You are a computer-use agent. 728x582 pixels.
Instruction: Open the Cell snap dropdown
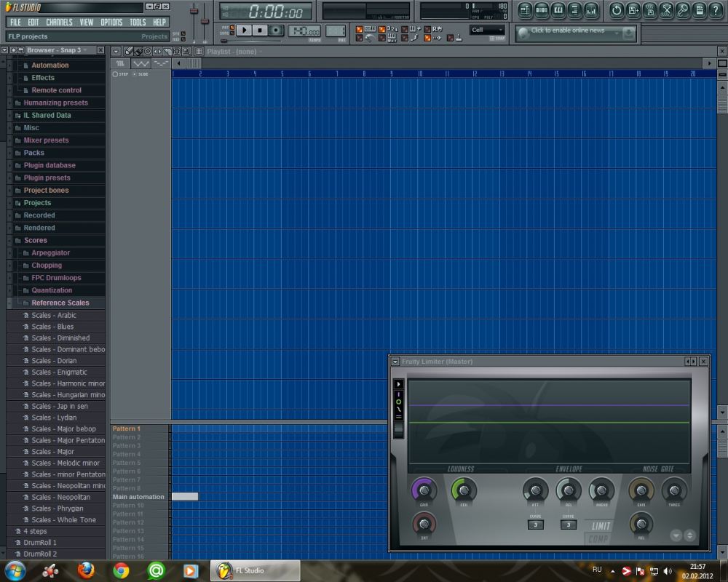[486, 30]
